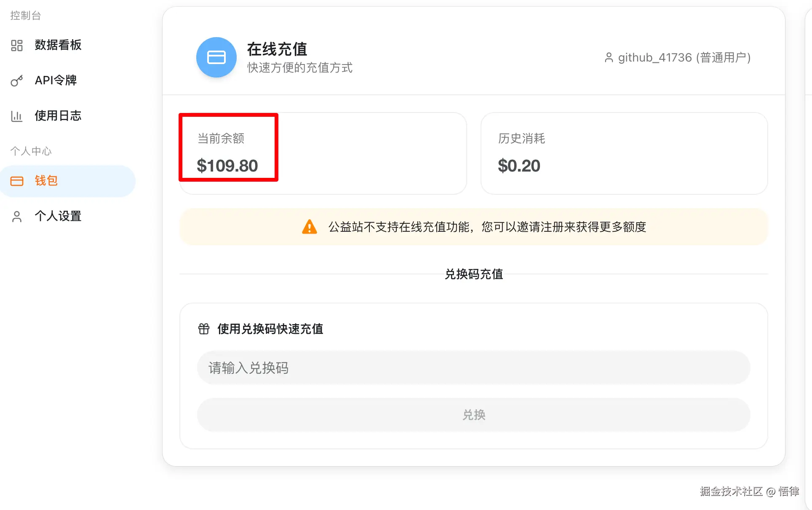Click the dashboard grid icon
Screen dimensions: 812x510
click(17, 46)
